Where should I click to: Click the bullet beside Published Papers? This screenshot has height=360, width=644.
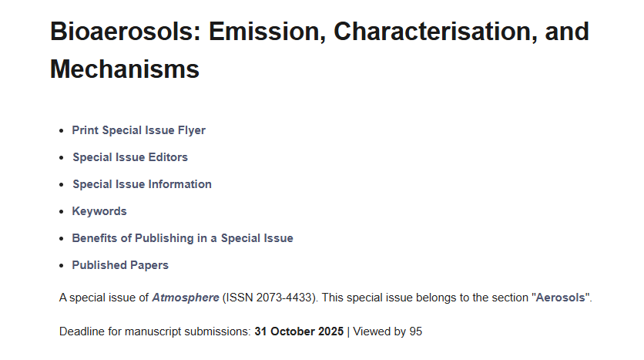(x=62, y=266)
